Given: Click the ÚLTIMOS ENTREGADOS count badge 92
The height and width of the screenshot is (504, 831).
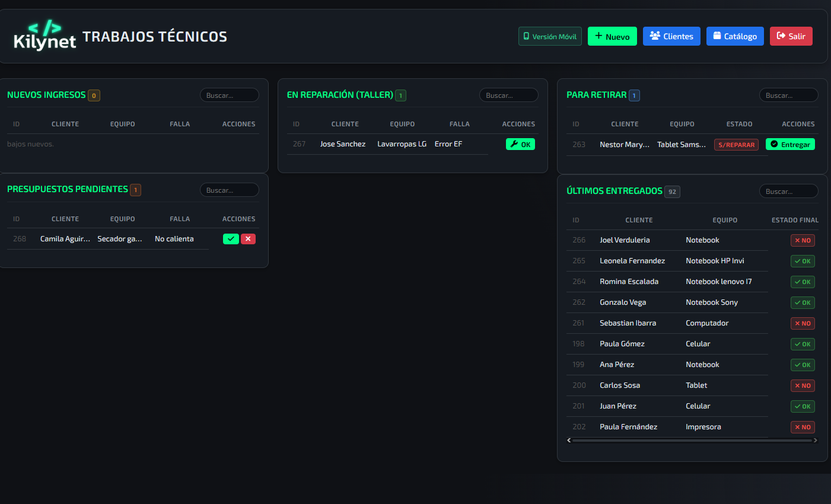Looking at the screenshot, I should click(672, 192).
